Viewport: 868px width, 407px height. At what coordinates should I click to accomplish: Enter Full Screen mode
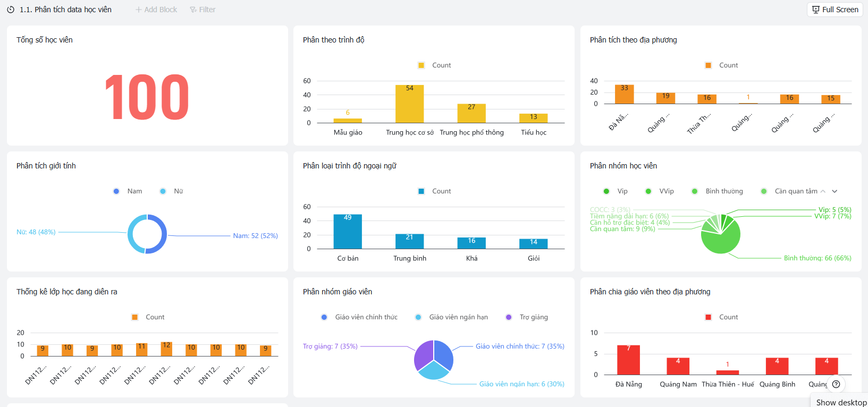835,10
